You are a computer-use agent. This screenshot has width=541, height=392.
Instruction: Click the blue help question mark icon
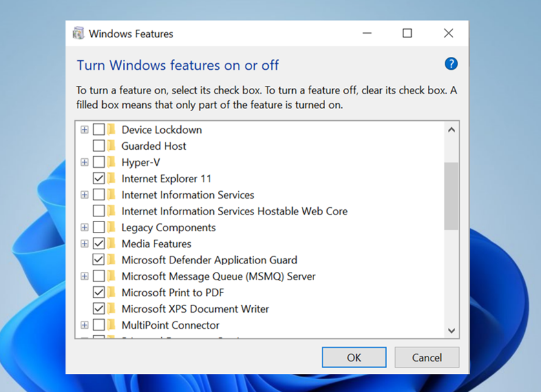(451, 64)
